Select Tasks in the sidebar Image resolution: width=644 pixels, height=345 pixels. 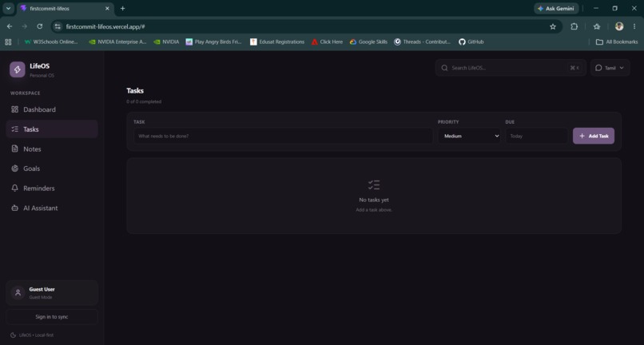click(x=52, y=129)
